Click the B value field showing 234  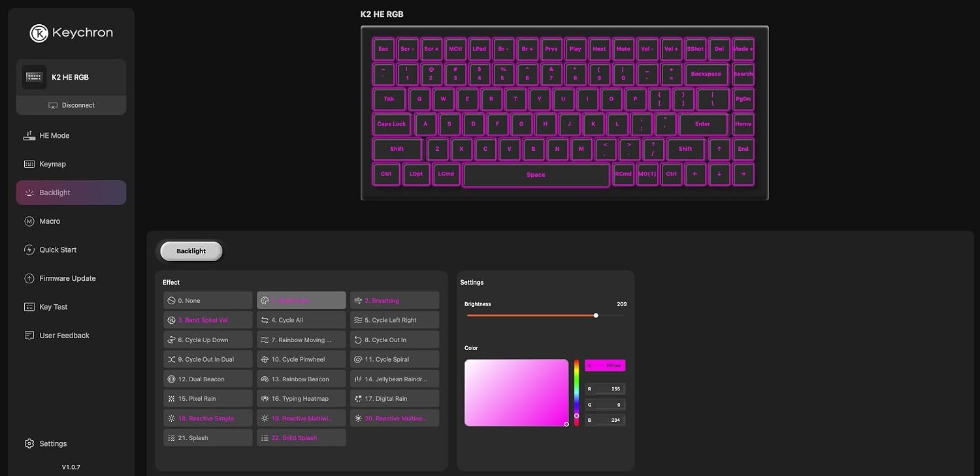[605, 420]
